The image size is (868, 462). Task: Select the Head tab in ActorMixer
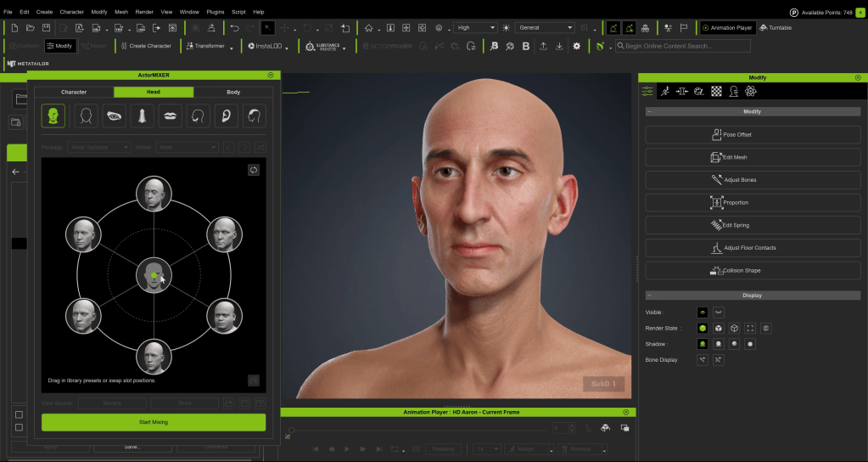[x=154, y=92]
